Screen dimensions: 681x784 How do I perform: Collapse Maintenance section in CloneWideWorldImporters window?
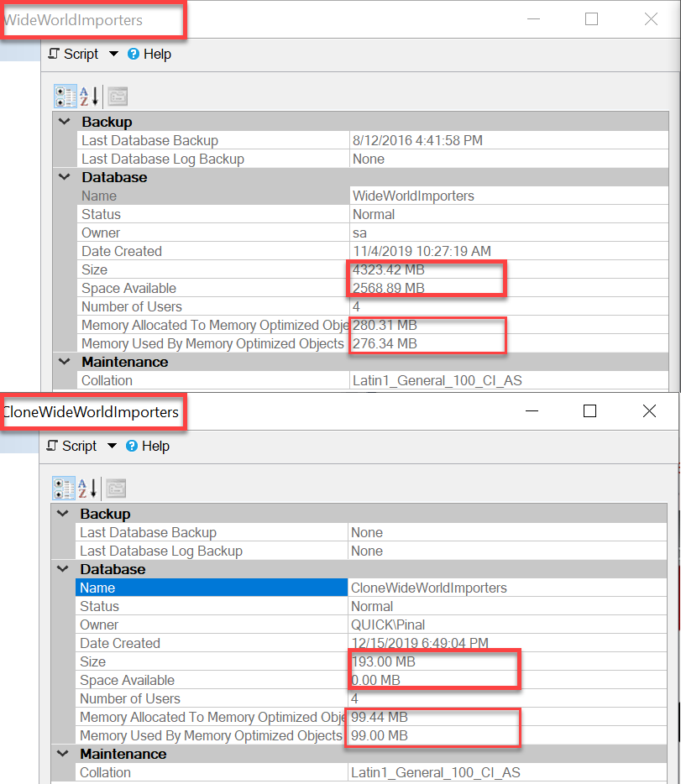click(63, 754)
